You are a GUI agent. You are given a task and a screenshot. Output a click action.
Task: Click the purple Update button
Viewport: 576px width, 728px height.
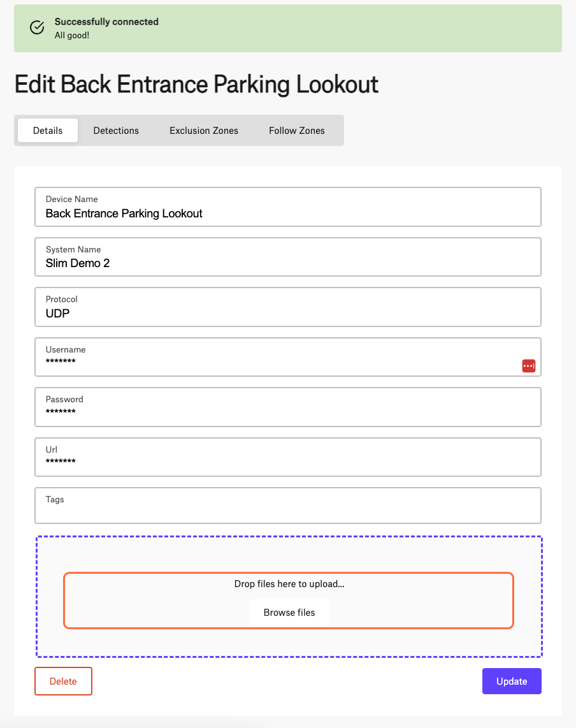click(512, 681)
